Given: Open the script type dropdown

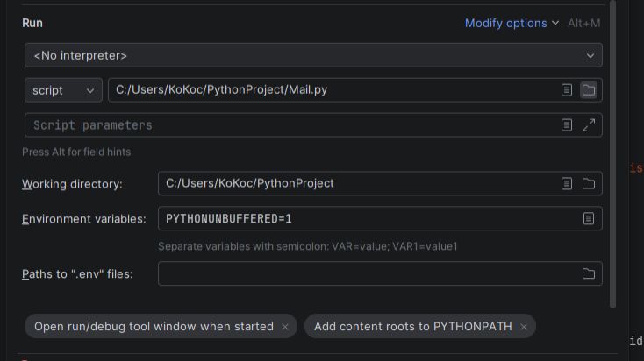Looking at the screenshot, I should [x=63, y=90].
